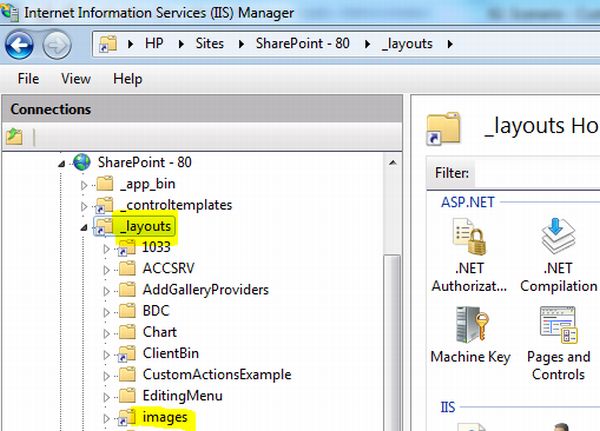Click HP in the breadcrumb path
The width and height of the screenshot is (600, 431).
point(154,43)
